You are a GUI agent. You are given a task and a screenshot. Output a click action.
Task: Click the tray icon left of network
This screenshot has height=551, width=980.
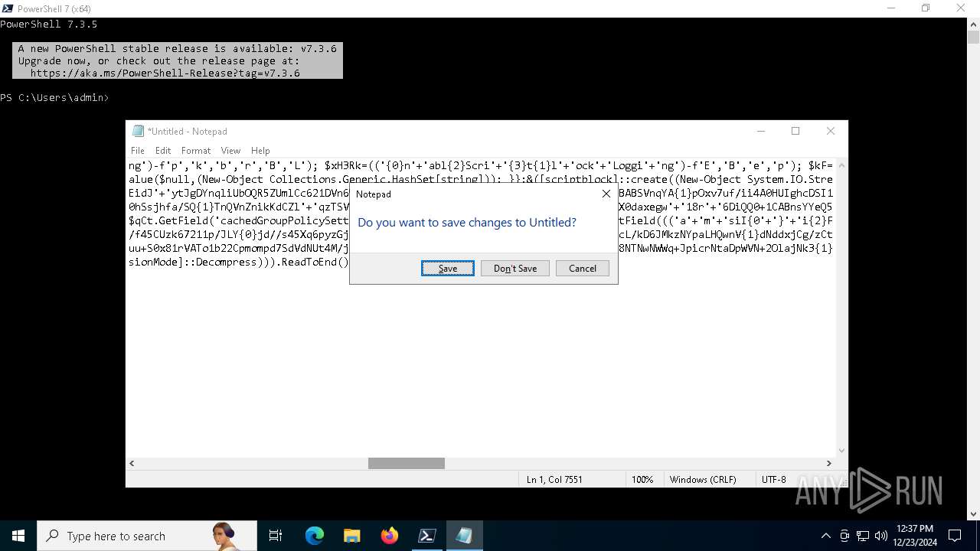844,536
